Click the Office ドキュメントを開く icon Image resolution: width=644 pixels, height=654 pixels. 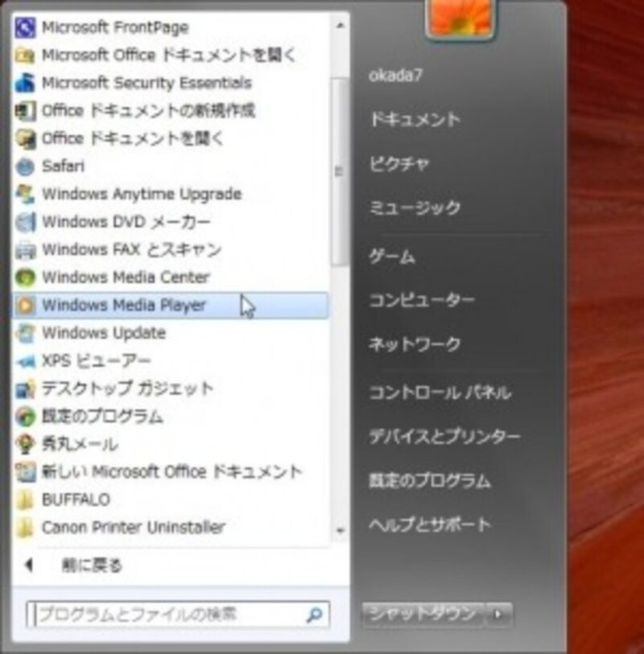click(25, 138)
